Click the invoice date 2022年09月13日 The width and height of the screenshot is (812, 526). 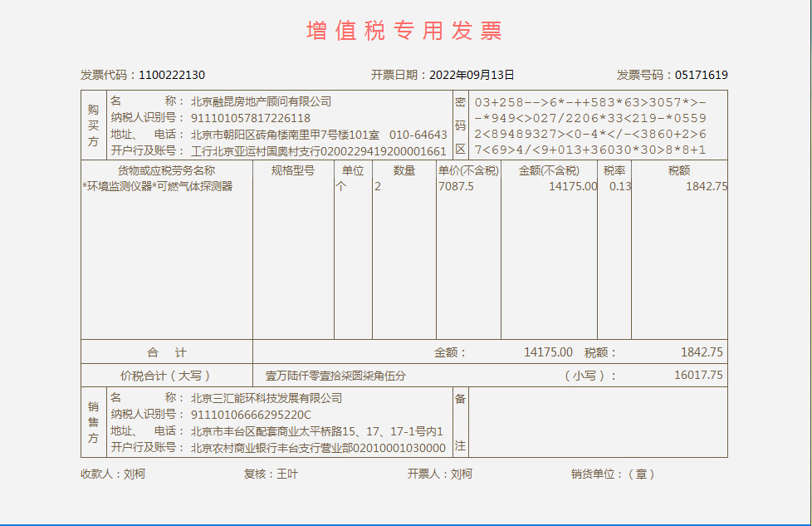pyautogui.click(x=472, y=75)
